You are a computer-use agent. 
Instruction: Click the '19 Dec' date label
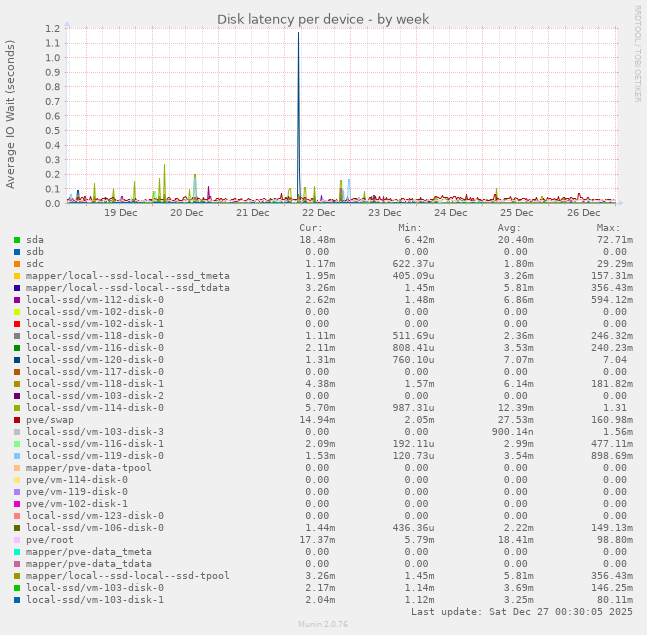pyautogui.click(x=120, y=213)
